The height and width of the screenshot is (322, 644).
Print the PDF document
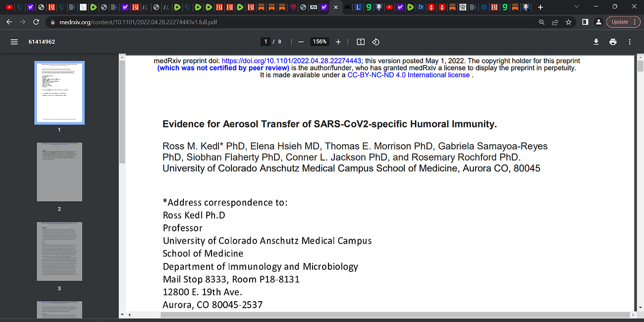tap(613, 42)
